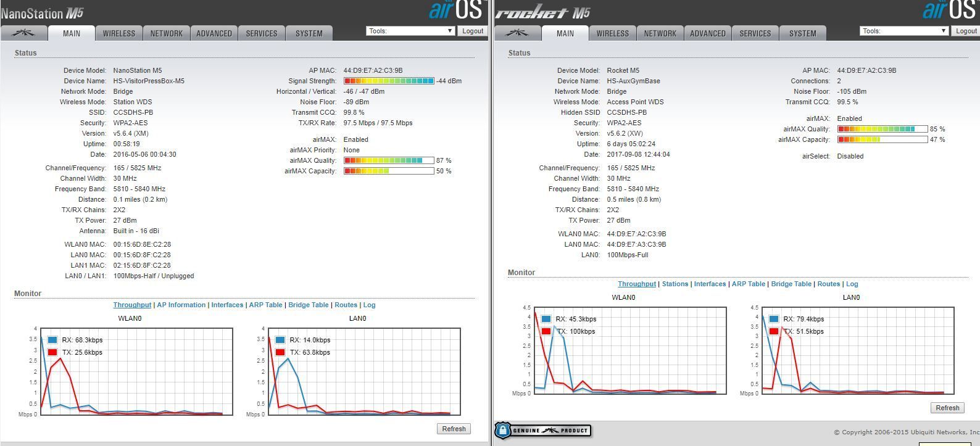Open SERVICES tab in Rocket window
Image resolution: width=980 pixels, height=446 pixels.
(755, 33)
